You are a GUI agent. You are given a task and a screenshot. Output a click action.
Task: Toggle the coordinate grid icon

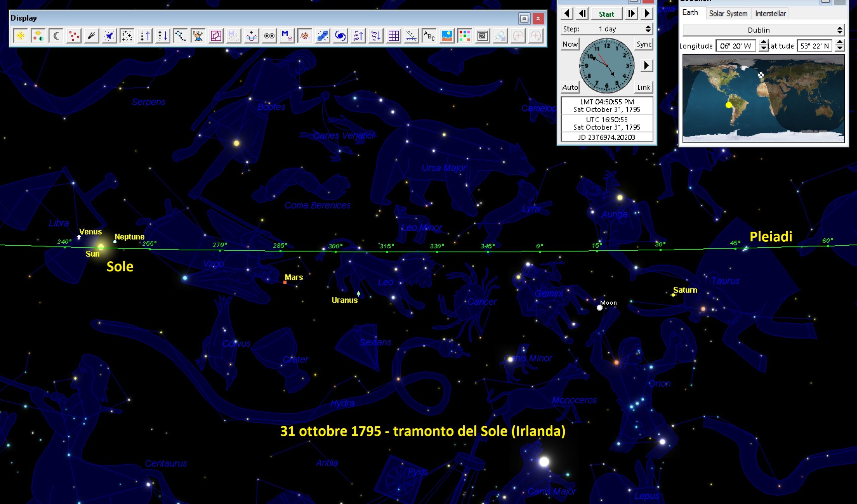tap(393, 36)
